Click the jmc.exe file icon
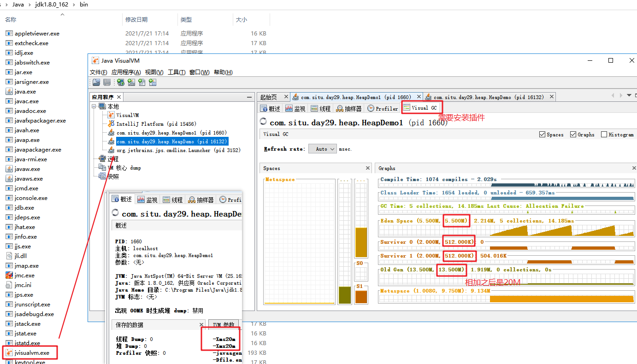637x364 pixels. click(9, 275)
